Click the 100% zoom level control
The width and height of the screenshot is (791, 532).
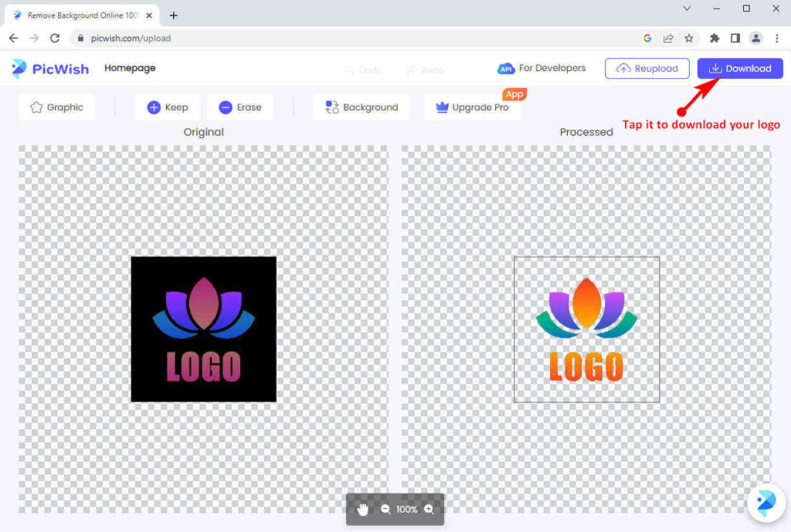point(407,509)
